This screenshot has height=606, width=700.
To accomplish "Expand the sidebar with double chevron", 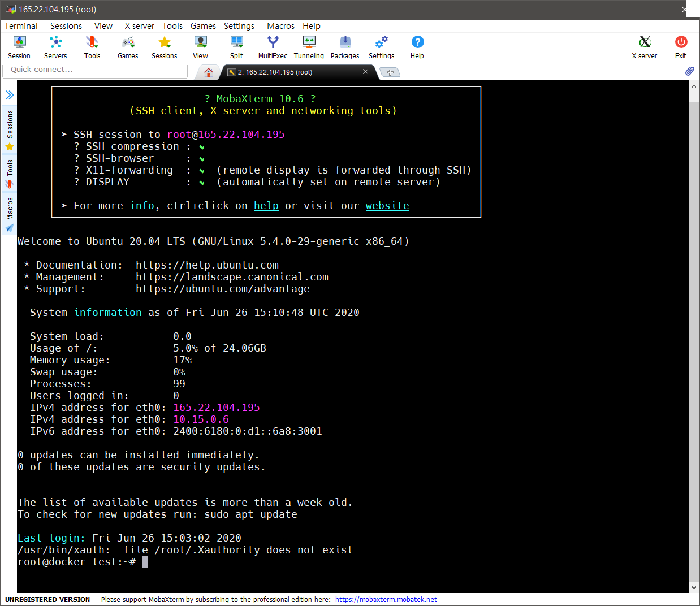I will pyautogui.click(x=10, y=94).
